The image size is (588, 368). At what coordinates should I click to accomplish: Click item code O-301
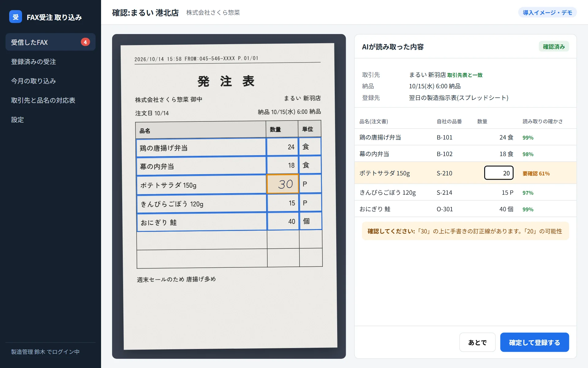[444, 209]
